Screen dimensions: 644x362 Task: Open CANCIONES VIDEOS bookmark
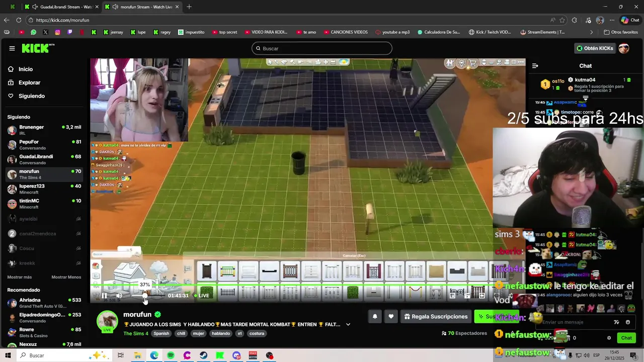345,32
